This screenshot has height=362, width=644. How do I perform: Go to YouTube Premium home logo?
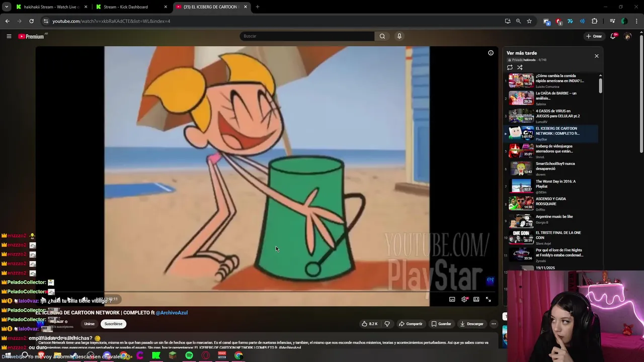pyautogui.click(x=31, y=36)
